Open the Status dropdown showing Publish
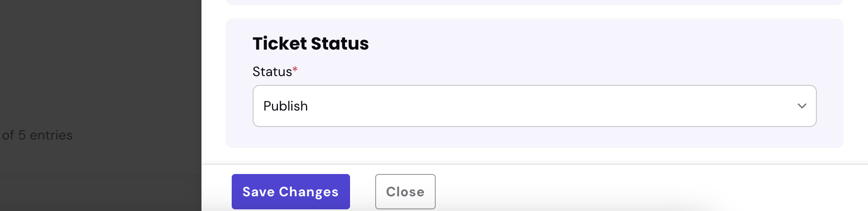The width and height of the screenshot is (868, 211). coord(534,106)
